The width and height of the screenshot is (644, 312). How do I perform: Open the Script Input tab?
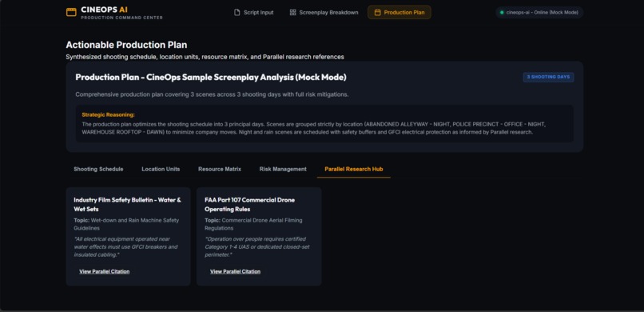[x=254, y=12]
